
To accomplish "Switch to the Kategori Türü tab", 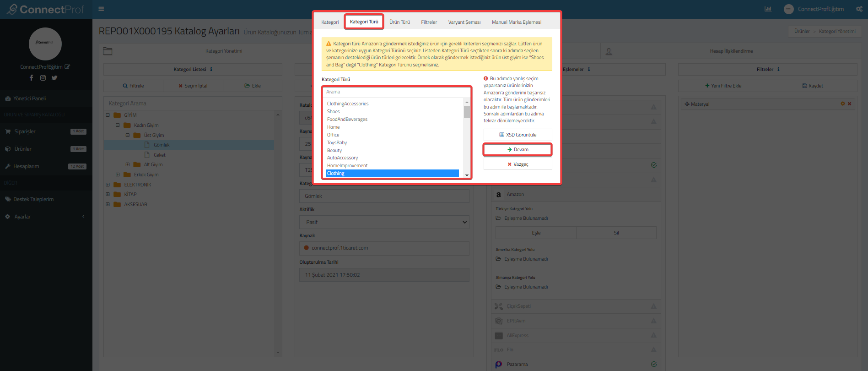I will [x=364, y=22].
